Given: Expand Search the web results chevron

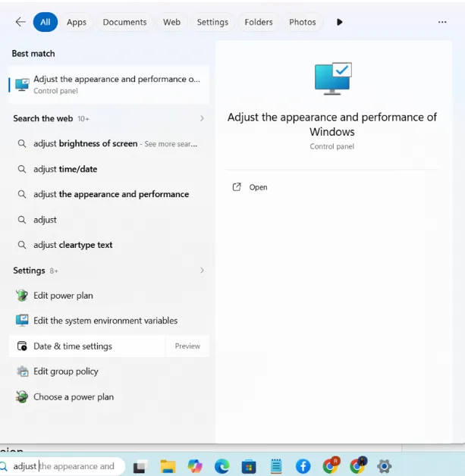Looking at the screenshot, I should 202,118.
